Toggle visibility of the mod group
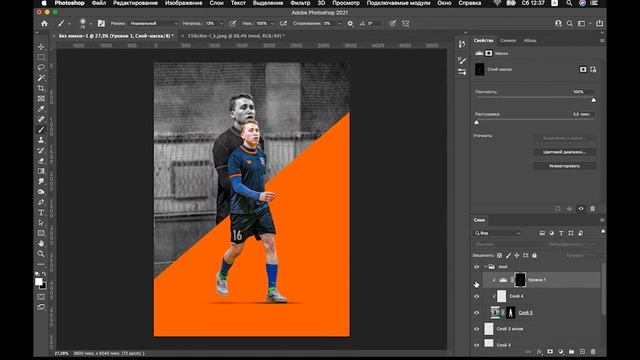This screenshot has width=640, height=360. [x=476, y=267]
